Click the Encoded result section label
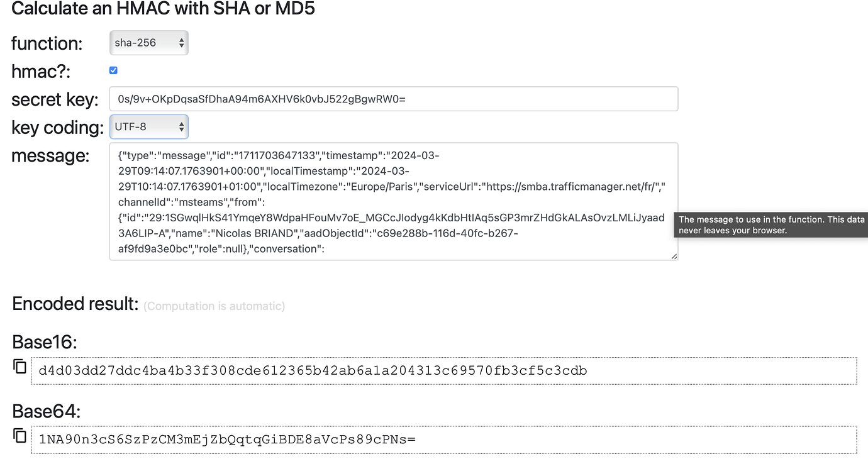Viewport: 868px width, 459px height. (74, 303)
